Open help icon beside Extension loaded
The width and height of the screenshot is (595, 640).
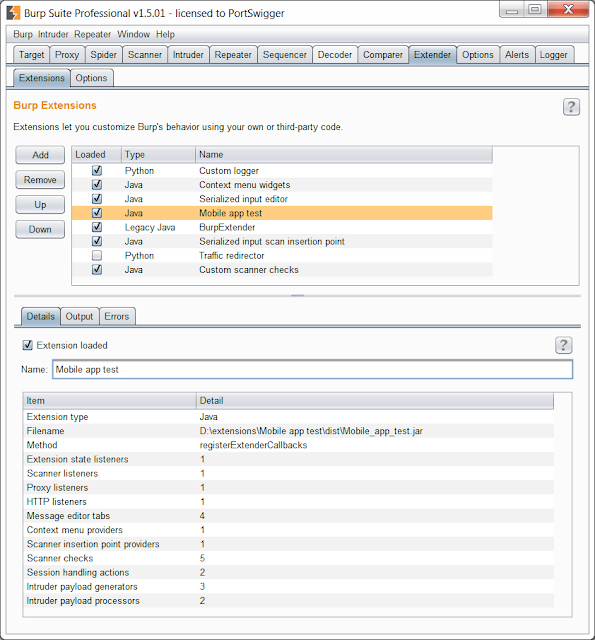coord(563,345)
